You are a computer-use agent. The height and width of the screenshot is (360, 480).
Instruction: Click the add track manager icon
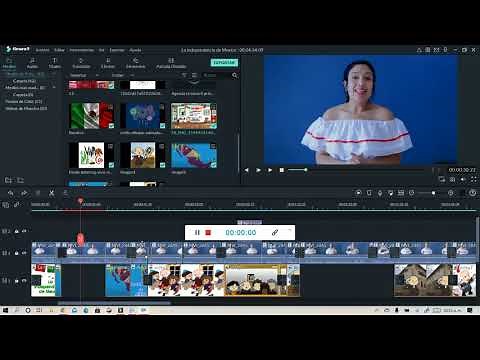tap(6, 205)
